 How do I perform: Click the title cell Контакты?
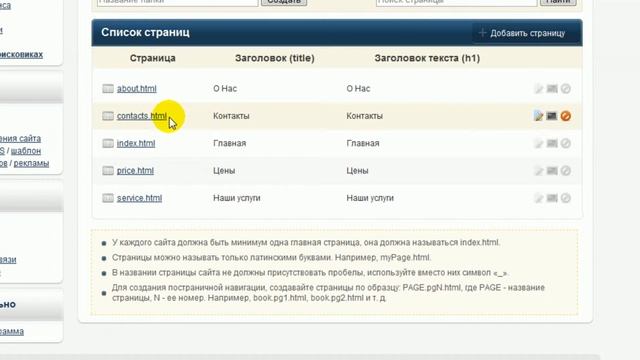tap(231, 116)
